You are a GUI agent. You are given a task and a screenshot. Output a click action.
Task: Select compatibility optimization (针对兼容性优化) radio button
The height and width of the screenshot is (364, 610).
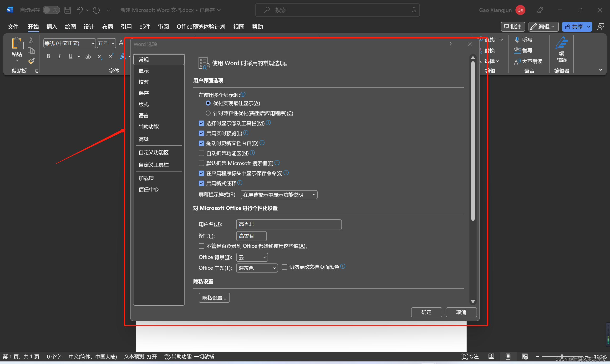coord(208,113)
